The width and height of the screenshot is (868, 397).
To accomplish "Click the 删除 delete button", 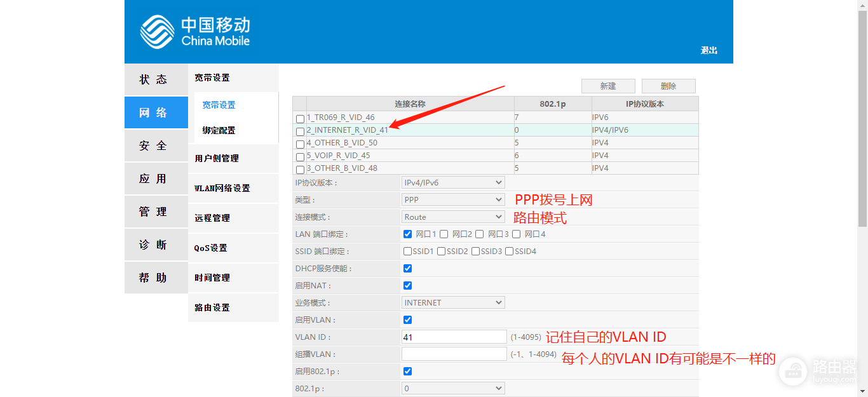I will (668, 86).
